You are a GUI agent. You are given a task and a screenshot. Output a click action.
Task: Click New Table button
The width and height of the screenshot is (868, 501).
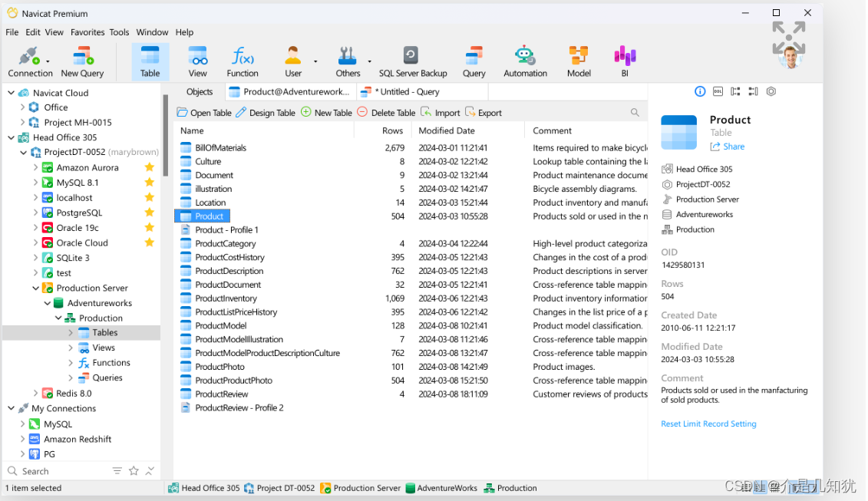tap(327, 112)
